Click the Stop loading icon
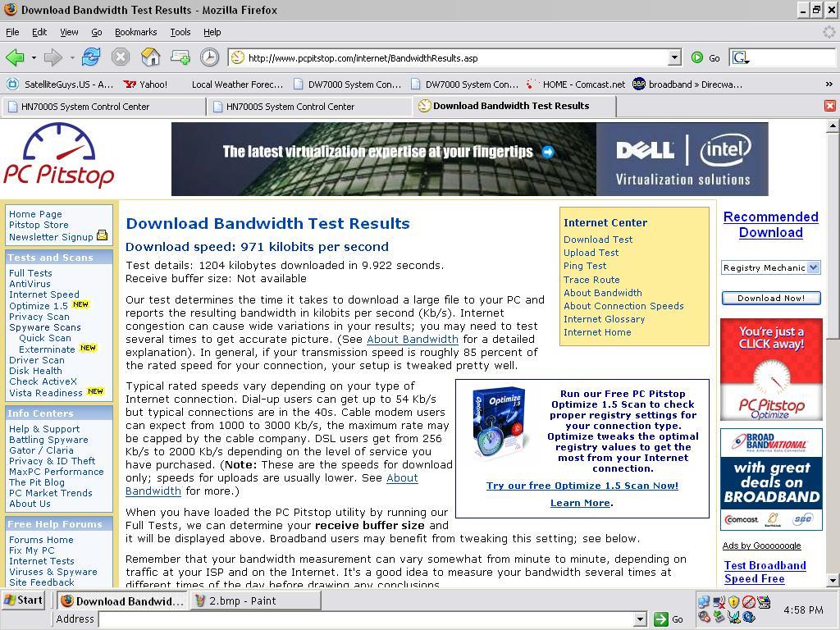Screen dimensions: 840x630 coord(121,57)
